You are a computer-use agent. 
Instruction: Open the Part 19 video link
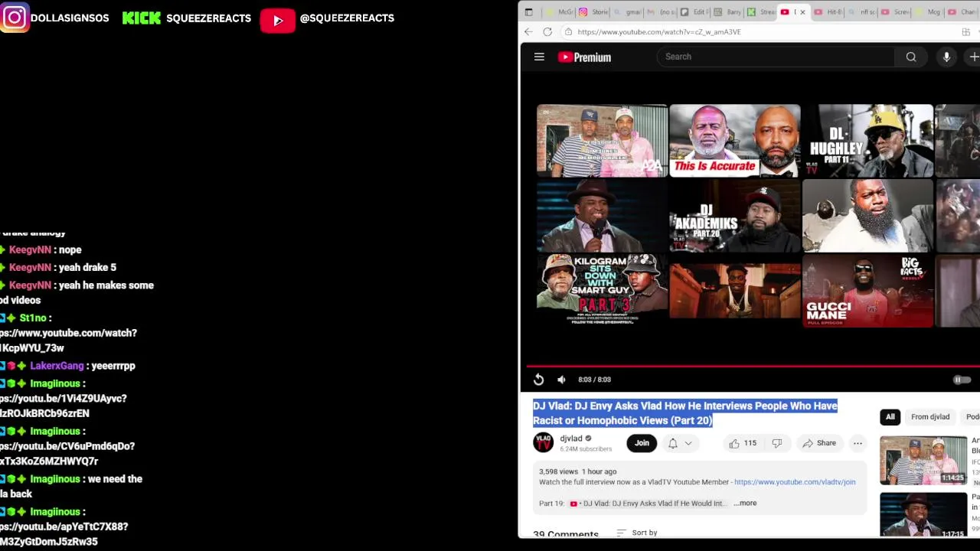[648, 503]
